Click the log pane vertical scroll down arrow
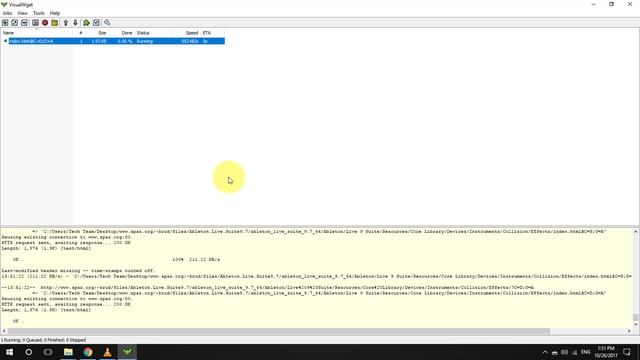This screenshot has height=360, width=640. point(636,324)
